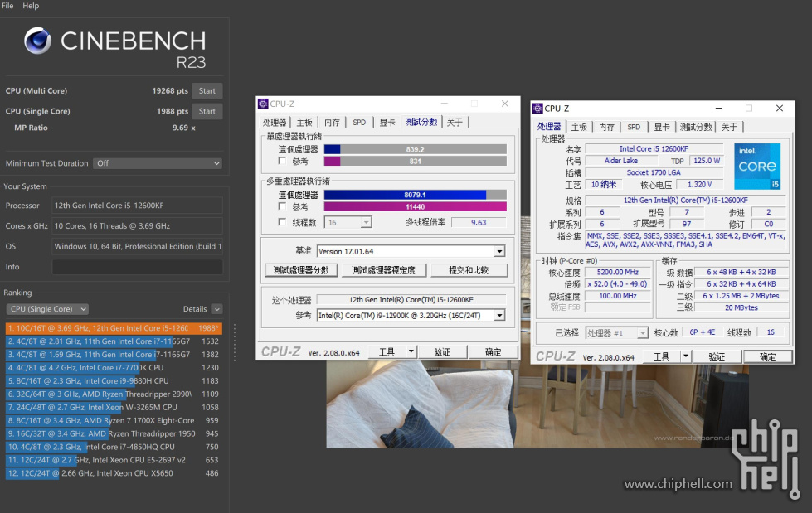
Task: Click the Intel Core i5 badge in CPU-Z
Action: (757, 167)
